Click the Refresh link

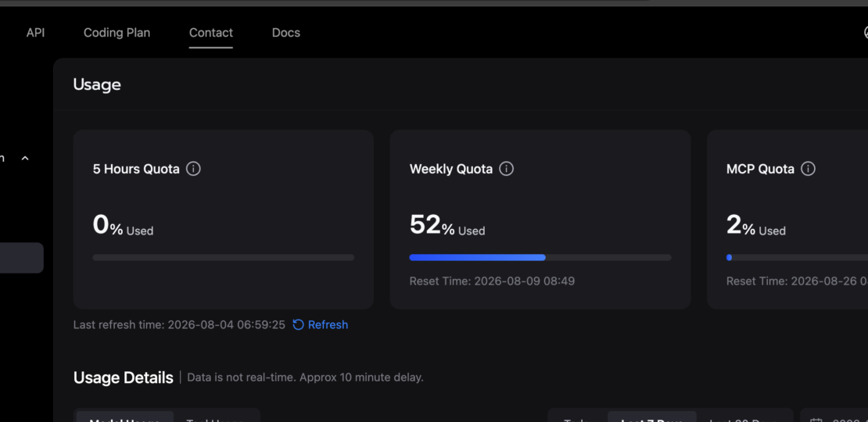(x=321, y=324)
